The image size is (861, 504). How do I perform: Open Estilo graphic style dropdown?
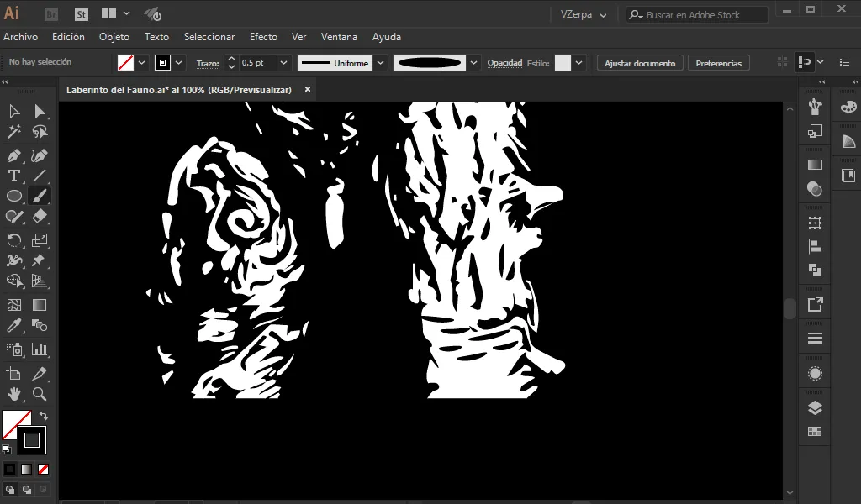(x=578, y=62)
